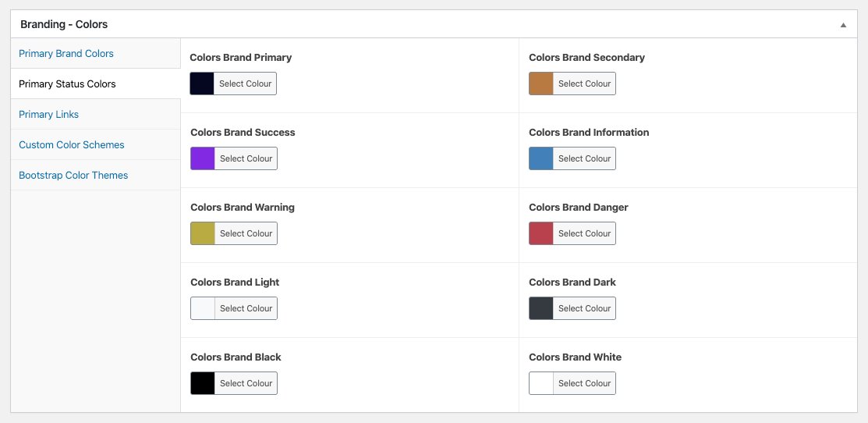Click the brown Brand Secondary swatch

pos(541,84)
